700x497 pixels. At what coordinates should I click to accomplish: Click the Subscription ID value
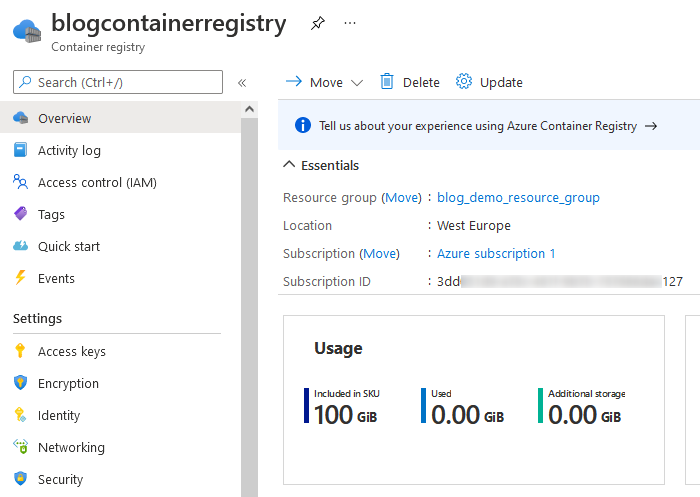[x=559, y=281]
